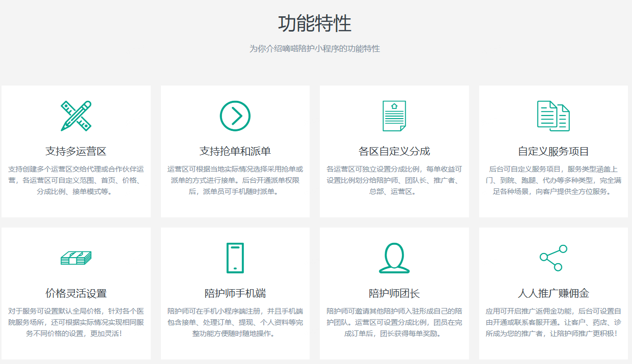Click the description text under 人人推广赚佣金
The image size is (632, 364).
(x=553, y=322)
